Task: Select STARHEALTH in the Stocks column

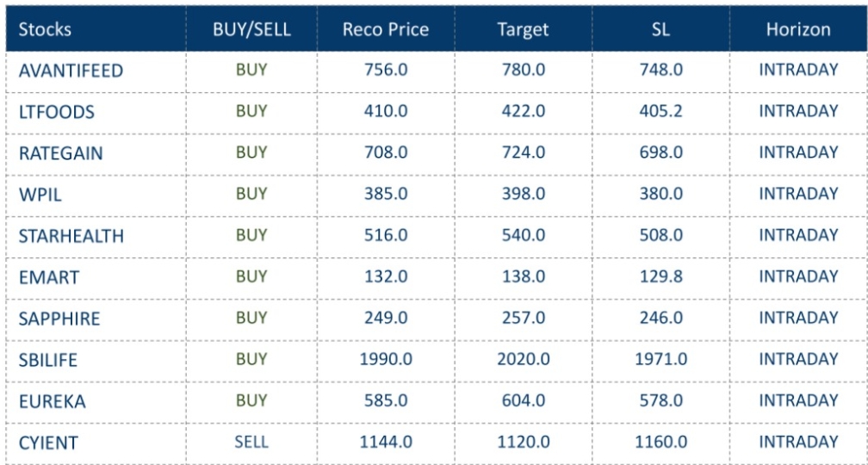Action: tap(71, 236)
